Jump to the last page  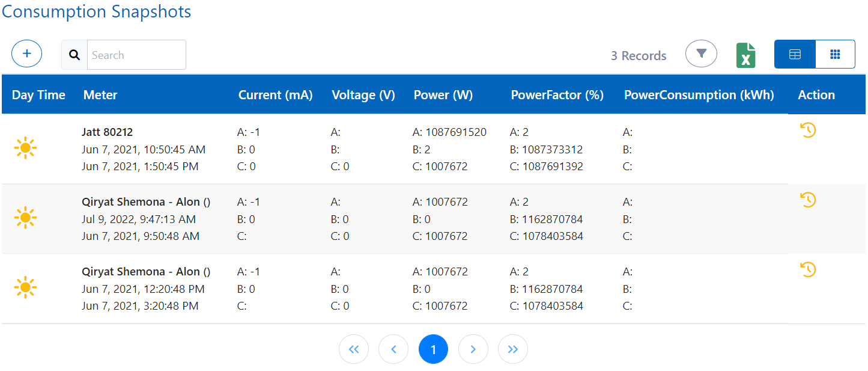(x=512, y=349)
